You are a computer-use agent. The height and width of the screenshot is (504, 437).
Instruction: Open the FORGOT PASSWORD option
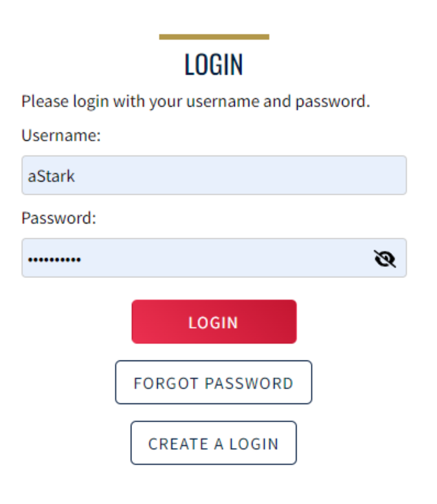tap(213, 383)
